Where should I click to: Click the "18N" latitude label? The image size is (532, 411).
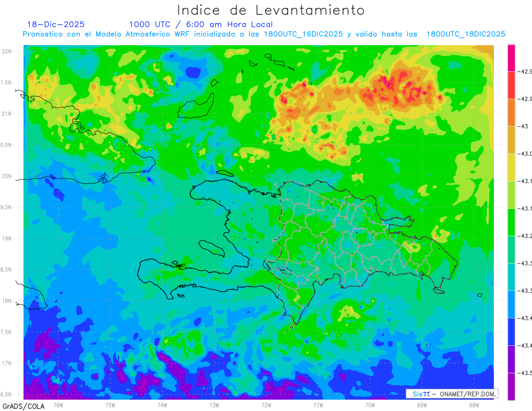click(x=7, y=301)
